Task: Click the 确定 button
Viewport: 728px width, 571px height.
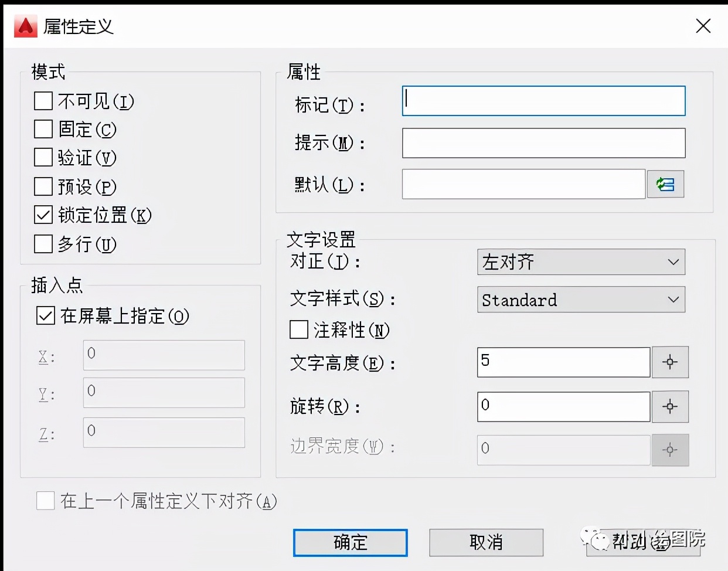Action: click(351, 543)
